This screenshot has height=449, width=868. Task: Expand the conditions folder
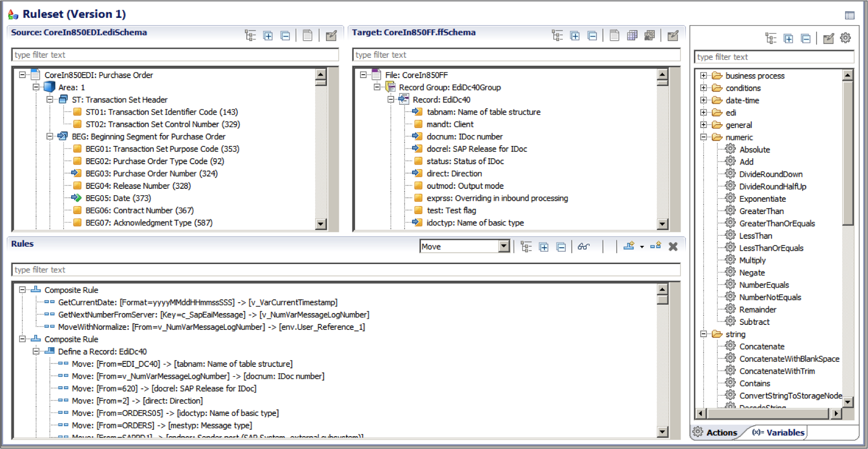pos(704,88)
